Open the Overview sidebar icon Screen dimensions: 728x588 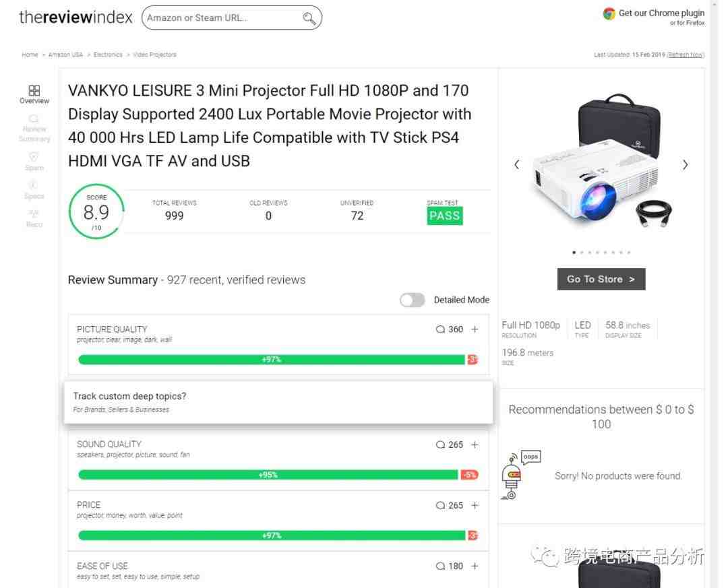pyautogui.click(x=34, y=90)
